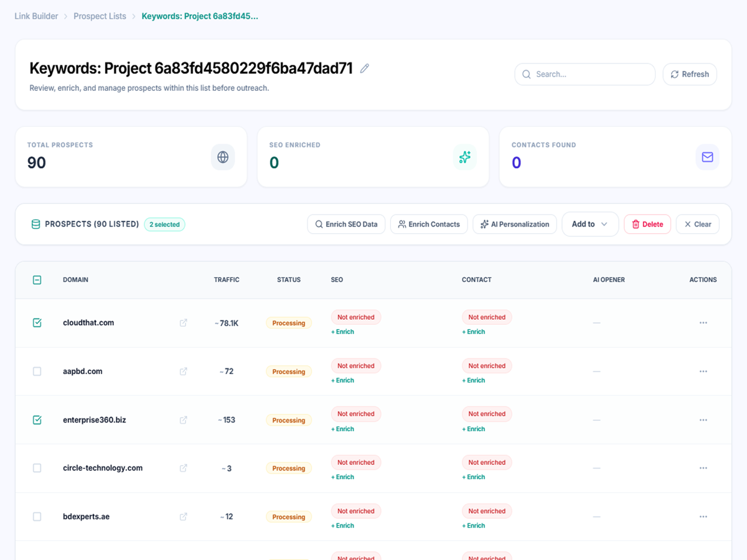Select the circle-technology.com domain text
The height and width of the screenshot is (560, 747).
pos(103,468)
